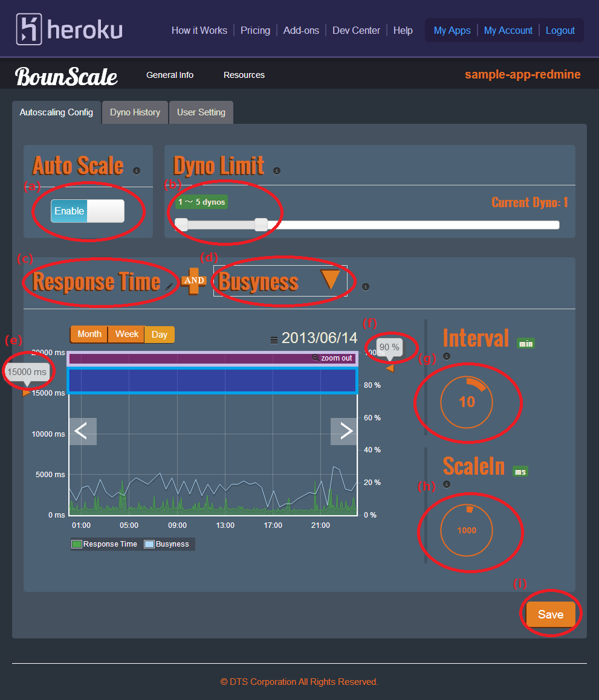Image resolution: width=599 pixels, height=700 pixels.
Task: Click the info icon under ScaleIn
Action: [x=447, y=484]
